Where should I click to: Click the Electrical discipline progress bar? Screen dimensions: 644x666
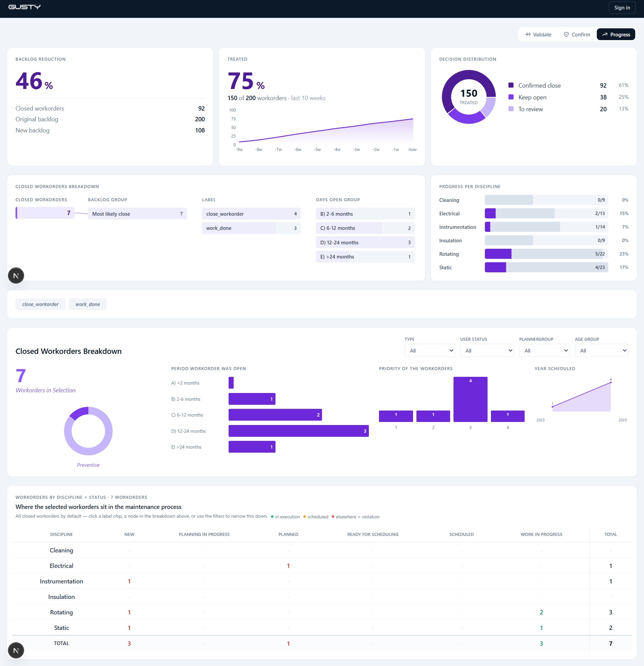(547, 213)
